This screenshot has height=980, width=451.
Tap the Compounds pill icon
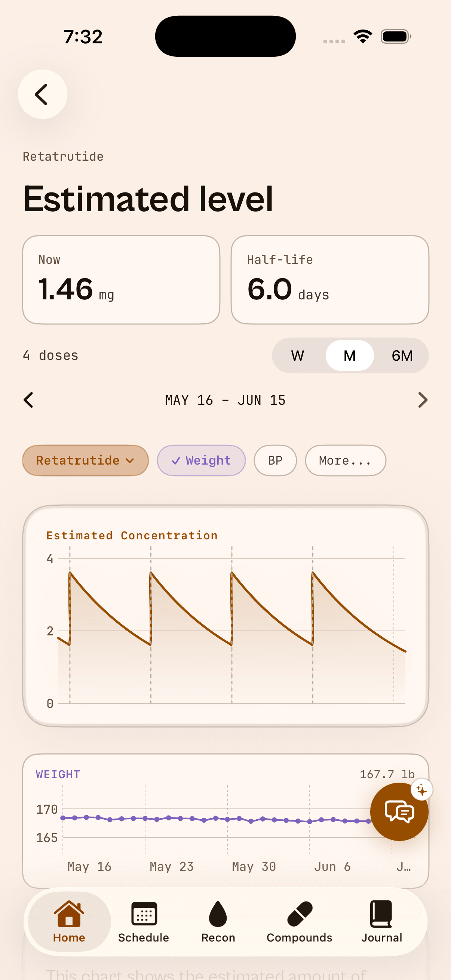300,913
